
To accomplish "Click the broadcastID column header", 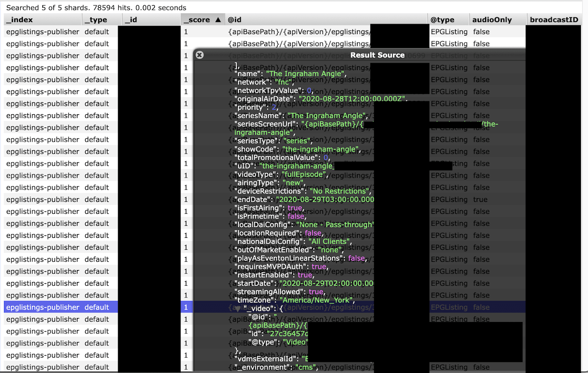I will point(554,20).
